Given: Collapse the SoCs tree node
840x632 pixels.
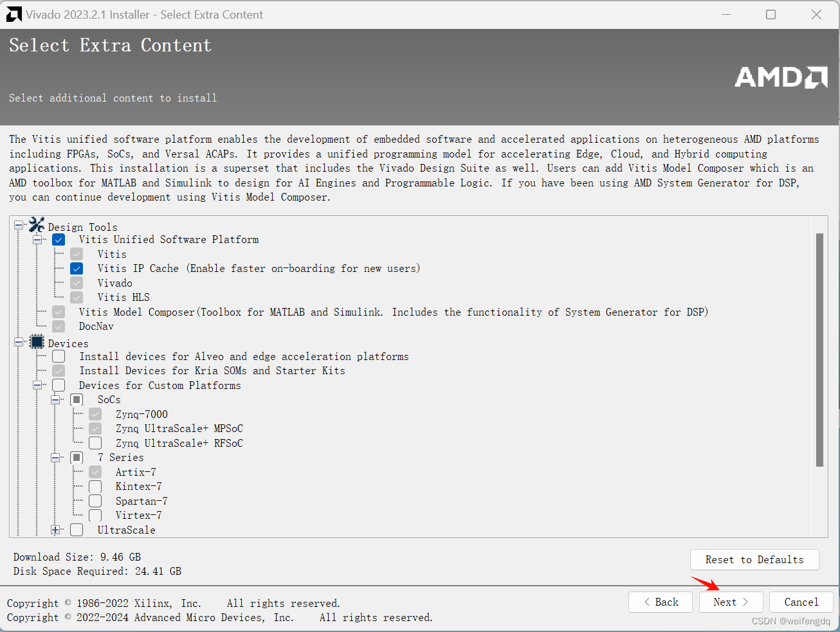Looking at the screenshot, I should [x=55, y=400].
